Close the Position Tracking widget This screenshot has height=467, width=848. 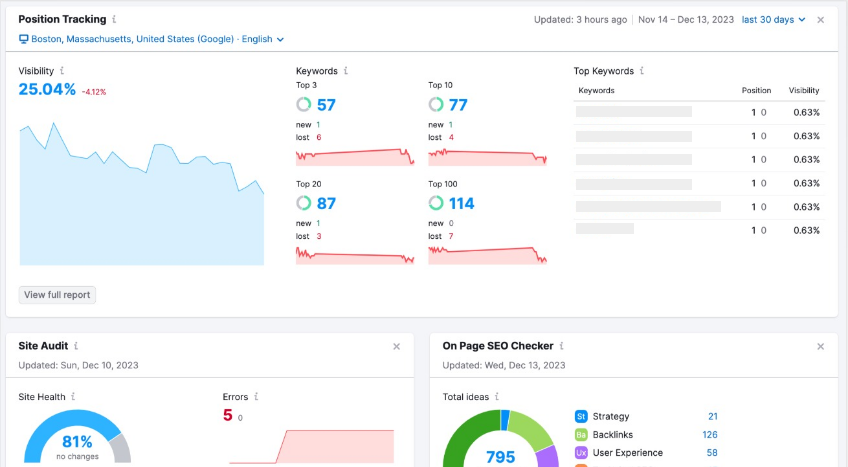pos(820,20)
